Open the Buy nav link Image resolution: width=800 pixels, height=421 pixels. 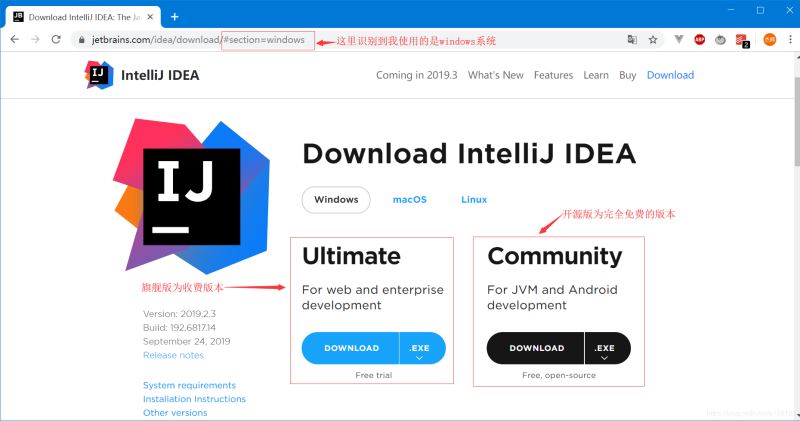[628, 75]
